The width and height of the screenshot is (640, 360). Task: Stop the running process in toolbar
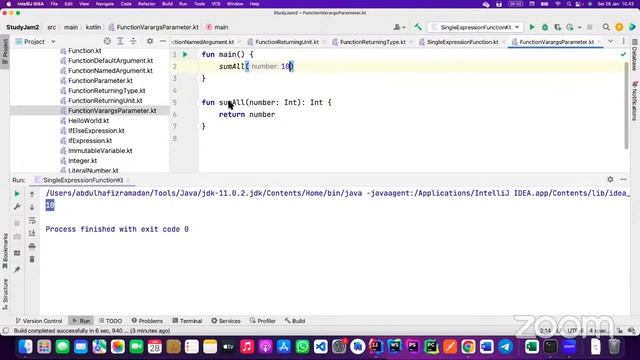(x=590, y=27)
